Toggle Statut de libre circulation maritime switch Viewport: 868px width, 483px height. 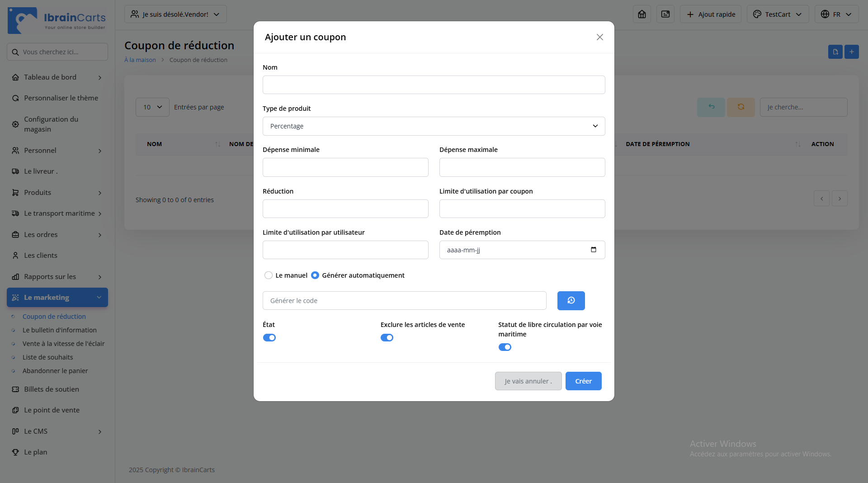[x=505, y=347]
